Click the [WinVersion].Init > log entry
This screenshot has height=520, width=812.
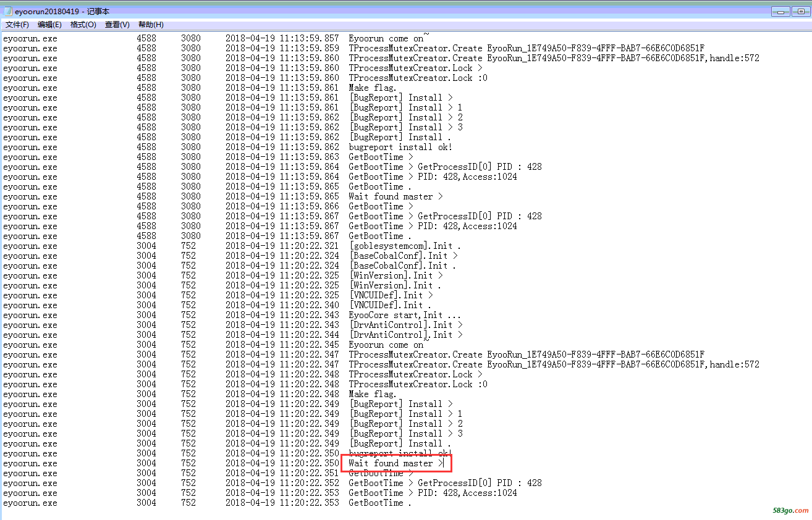coord(395,275)
